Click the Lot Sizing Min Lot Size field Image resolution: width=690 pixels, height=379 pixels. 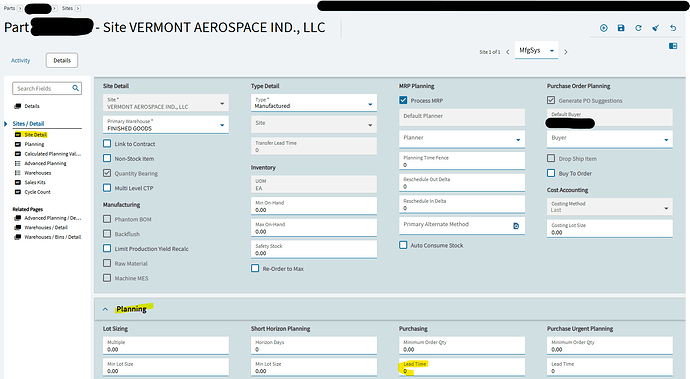pyautogui.click(x=166, y=367)
